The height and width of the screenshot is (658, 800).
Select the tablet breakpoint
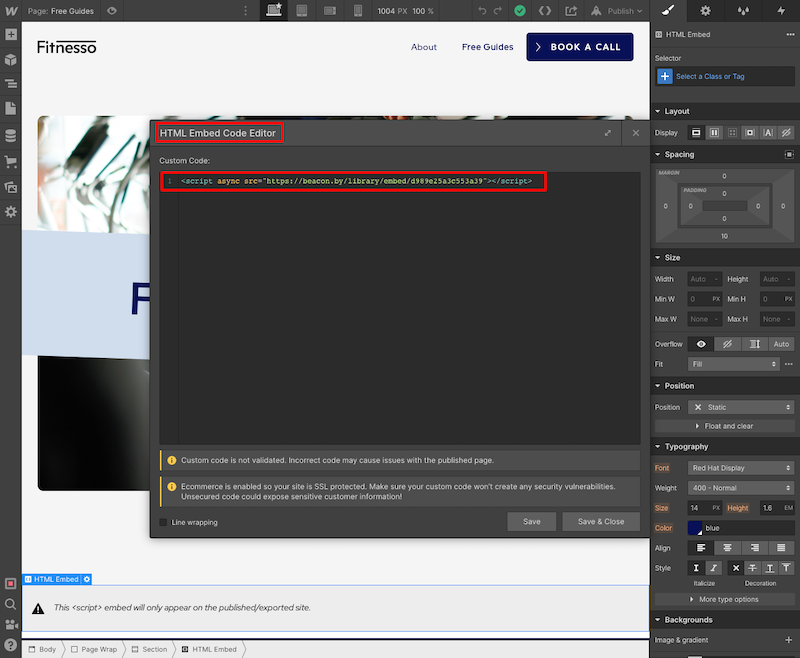[302, 11]
